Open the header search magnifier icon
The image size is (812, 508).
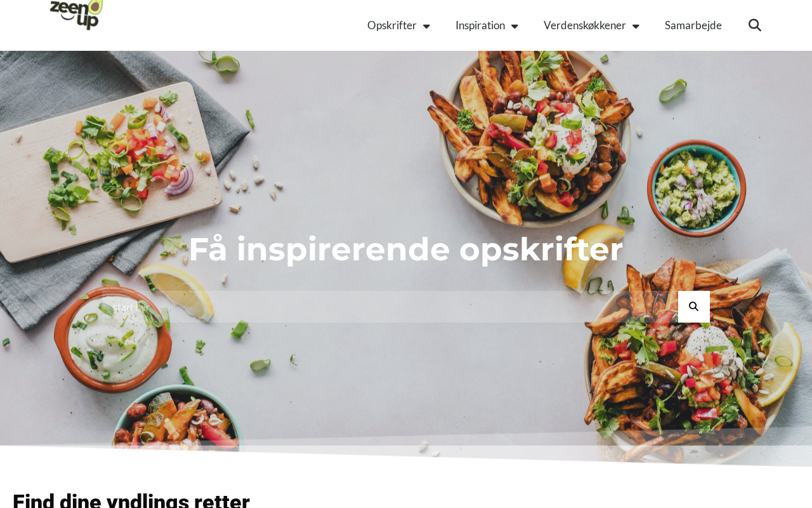click(755, 25)
